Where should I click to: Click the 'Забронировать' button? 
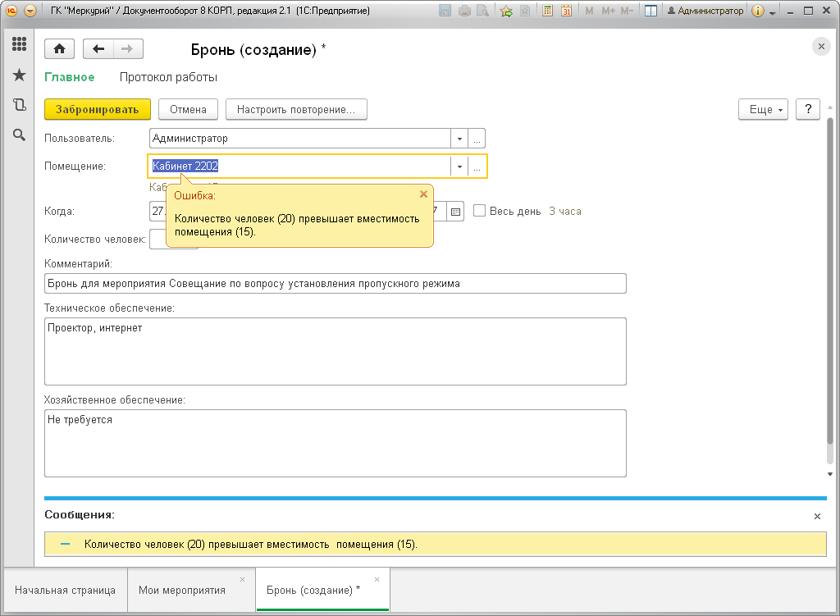[x=97, y=109]
